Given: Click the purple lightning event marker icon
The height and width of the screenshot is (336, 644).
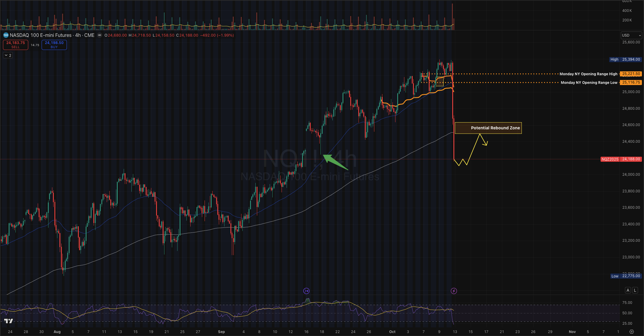Looking at the screenshot, I should click(454, 291).
